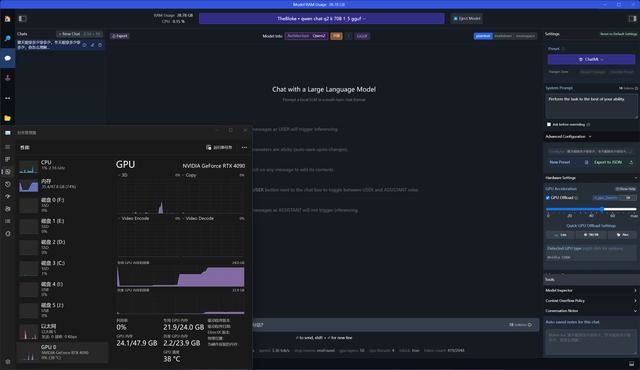Toggle the 3D graph selector in GPU view
Image resolution: width=640 pixels, height=370 pixels.
[x=123, y=175]
